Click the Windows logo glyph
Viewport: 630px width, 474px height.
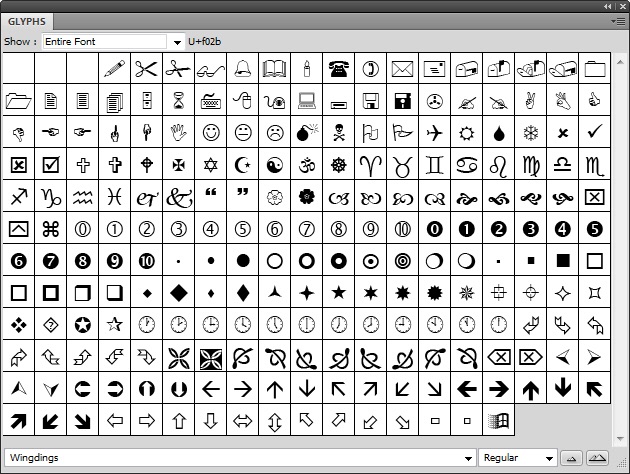[499, 420]
